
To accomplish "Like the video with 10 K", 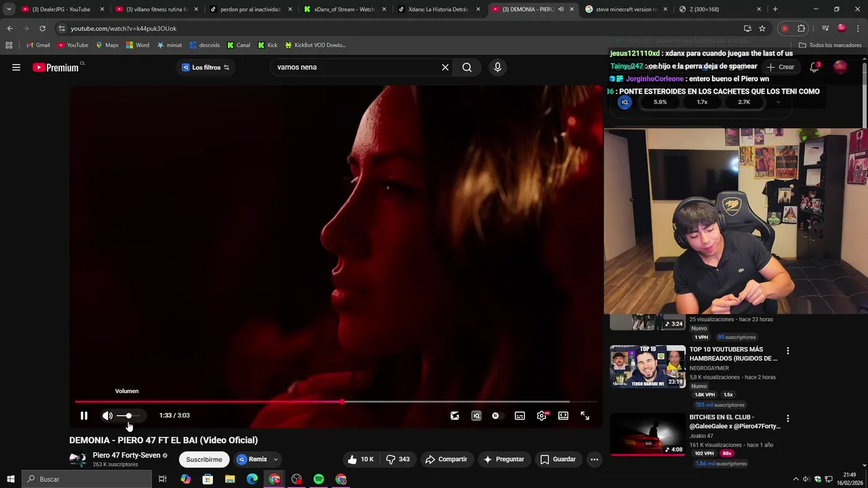I will point(360,460).
